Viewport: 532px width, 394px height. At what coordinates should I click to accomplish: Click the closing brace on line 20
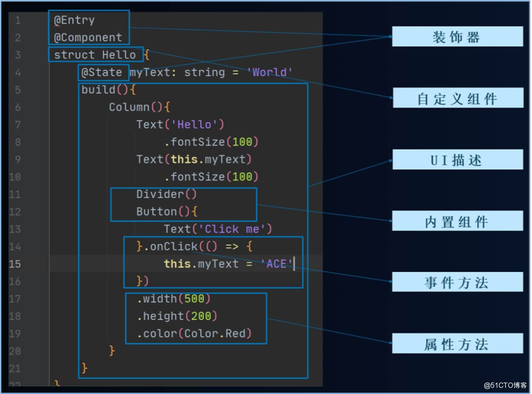(112, 351)
